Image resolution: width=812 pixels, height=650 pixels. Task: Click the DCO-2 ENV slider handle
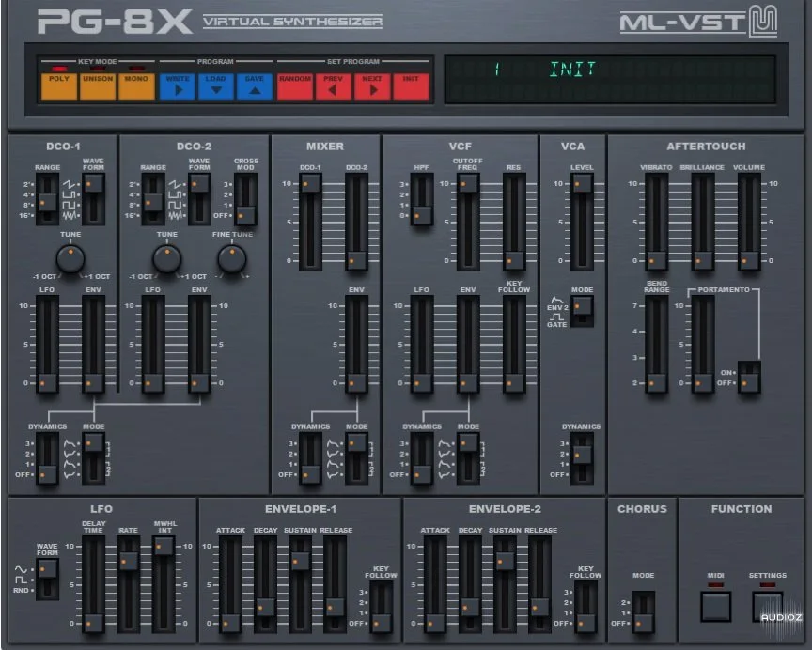(199, 383)
